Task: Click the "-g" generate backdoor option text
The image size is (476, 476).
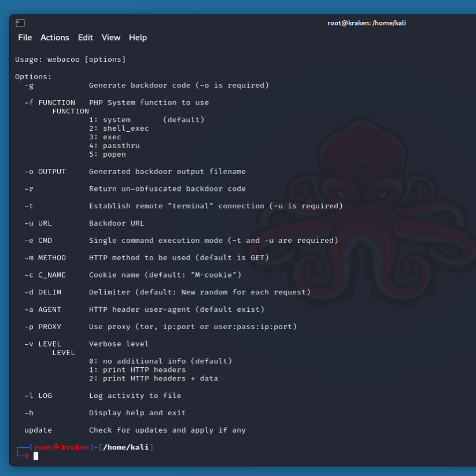Action: pyautogui.click(x=29, y=85)
